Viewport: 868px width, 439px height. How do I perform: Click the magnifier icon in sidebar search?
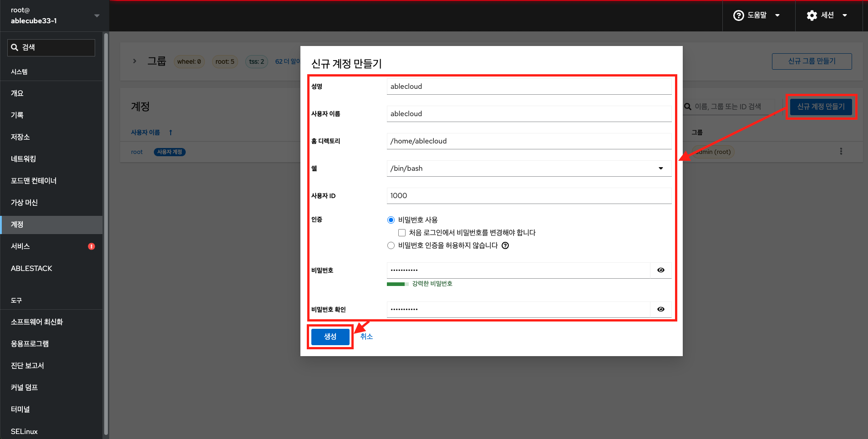tap(15, 47)
